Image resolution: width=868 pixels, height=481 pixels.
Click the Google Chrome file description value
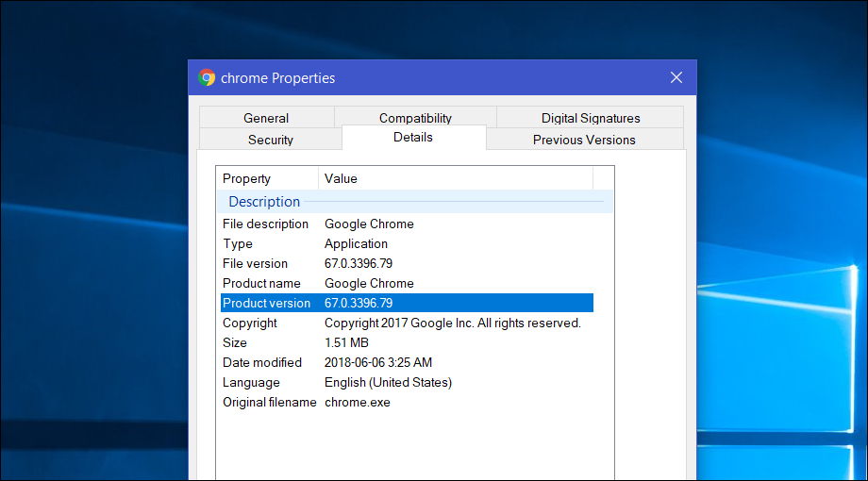[369, 224]
